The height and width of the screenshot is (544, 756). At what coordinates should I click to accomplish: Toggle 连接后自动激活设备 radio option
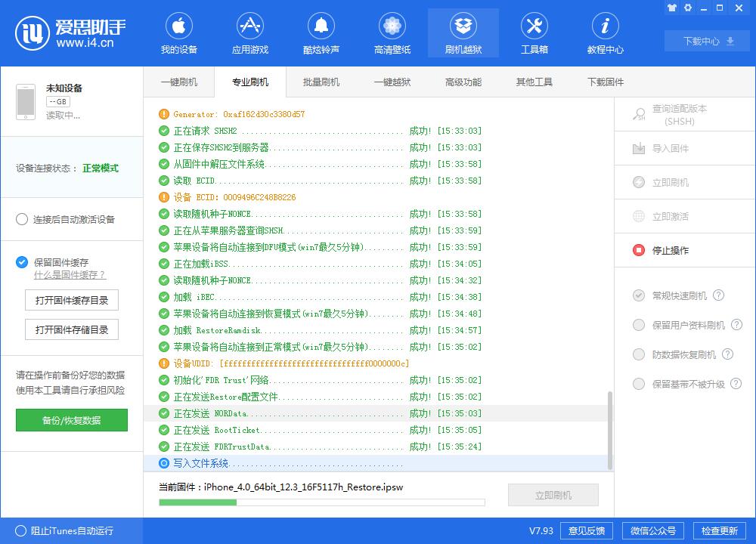(x=22, y=219)
